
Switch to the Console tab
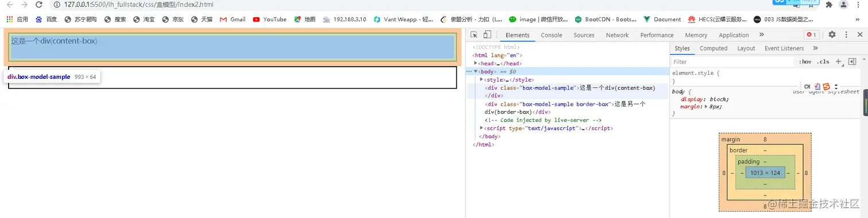(x=552, y=35)
